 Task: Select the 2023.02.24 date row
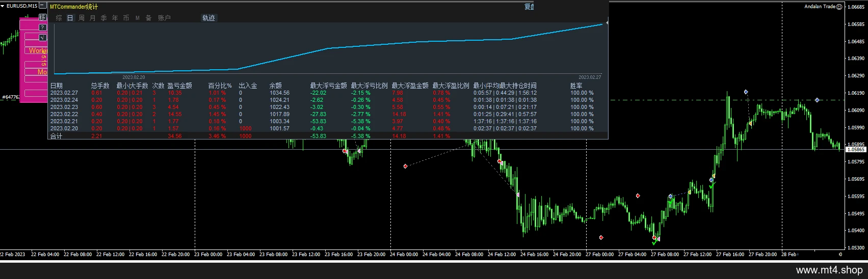click(64, 100)
